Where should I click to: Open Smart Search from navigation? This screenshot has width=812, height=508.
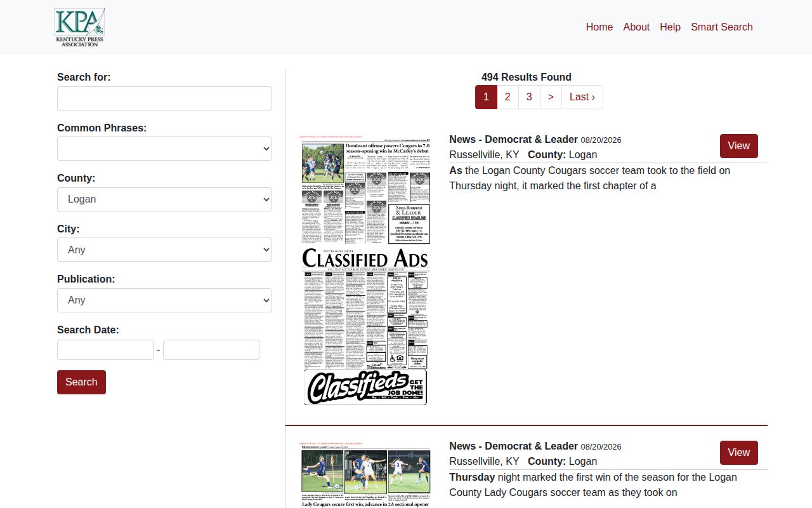[x=722, y=27]
